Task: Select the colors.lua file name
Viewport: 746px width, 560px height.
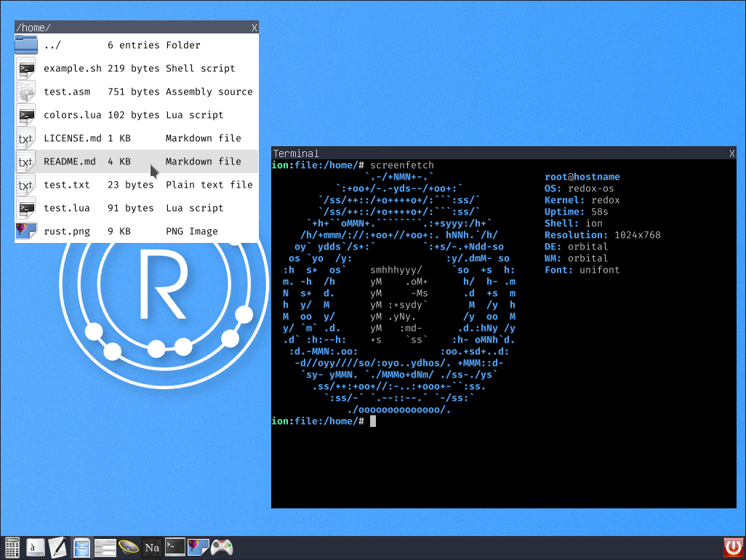Action: coord(73,115)
